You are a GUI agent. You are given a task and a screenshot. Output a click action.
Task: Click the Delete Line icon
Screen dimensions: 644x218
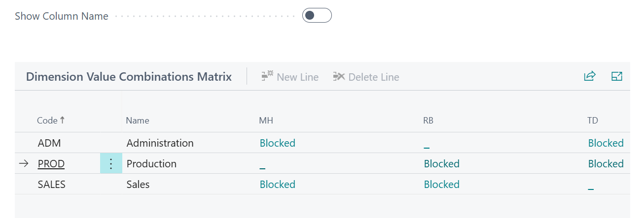click(x=339, y=77)
